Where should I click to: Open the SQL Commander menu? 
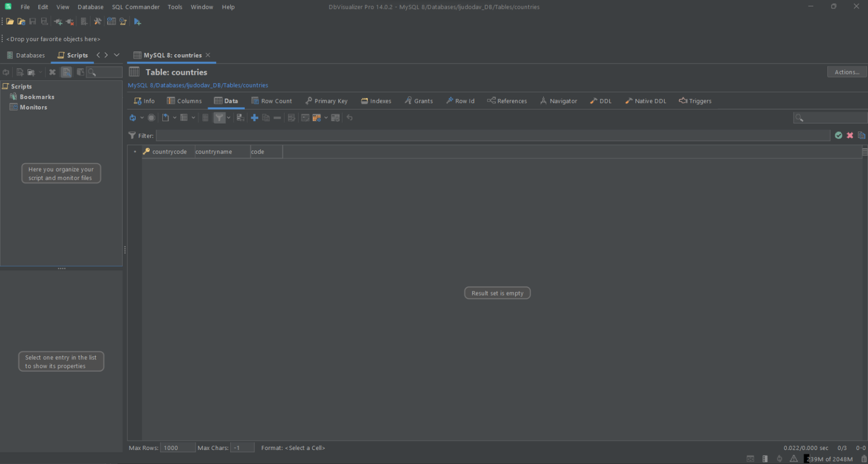(x=136, y=7)
